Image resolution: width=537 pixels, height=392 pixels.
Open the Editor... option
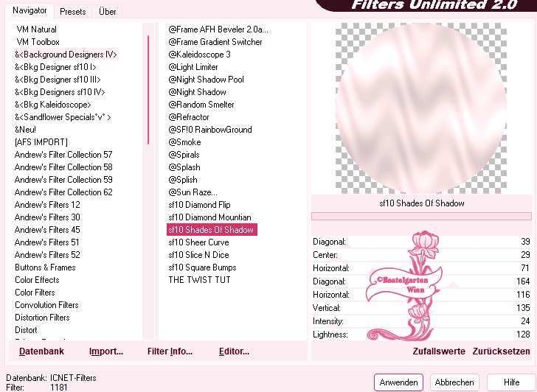tap(235, 351)
